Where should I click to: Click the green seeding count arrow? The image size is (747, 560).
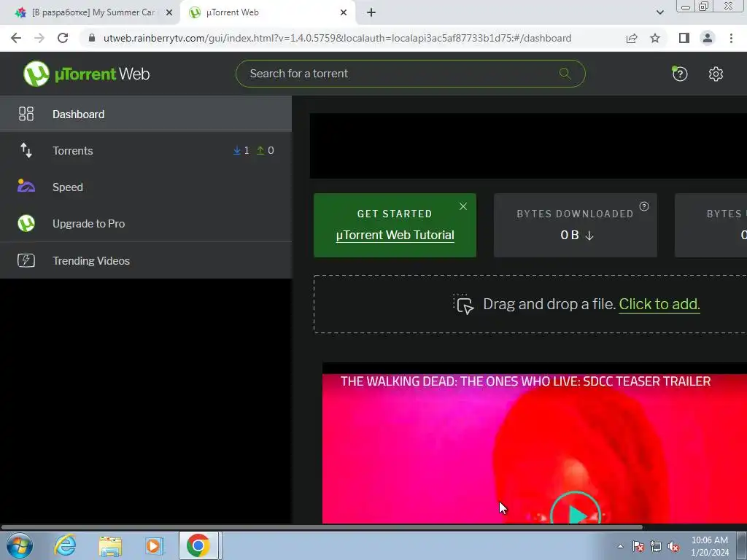pyautogui.click(x=260, y=150)
